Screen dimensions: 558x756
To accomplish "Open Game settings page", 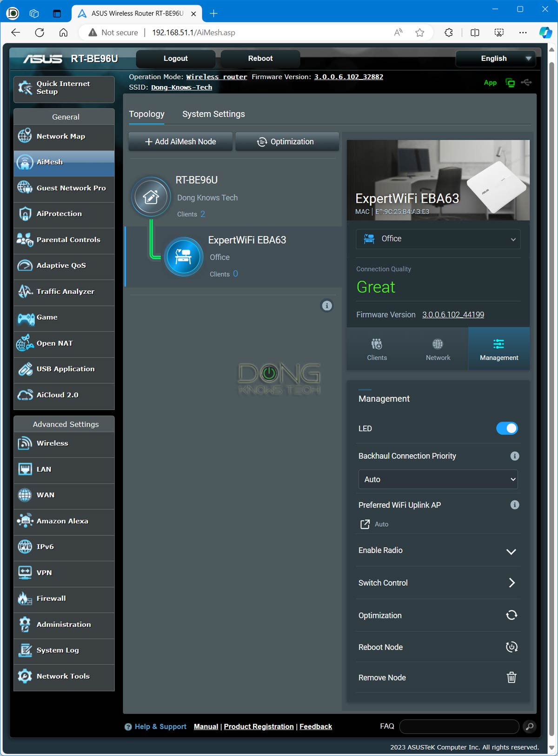I will 64,317.
